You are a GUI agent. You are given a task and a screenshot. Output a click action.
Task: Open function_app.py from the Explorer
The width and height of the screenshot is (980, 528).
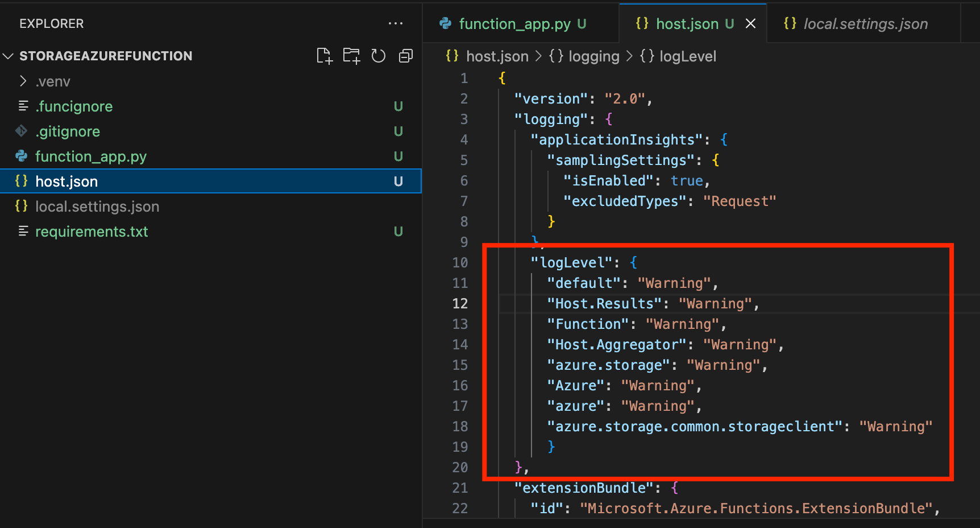coord(210,156)
